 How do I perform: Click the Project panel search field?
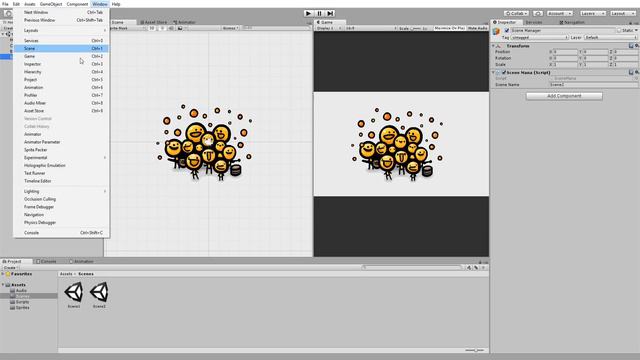tap(412, 268)
